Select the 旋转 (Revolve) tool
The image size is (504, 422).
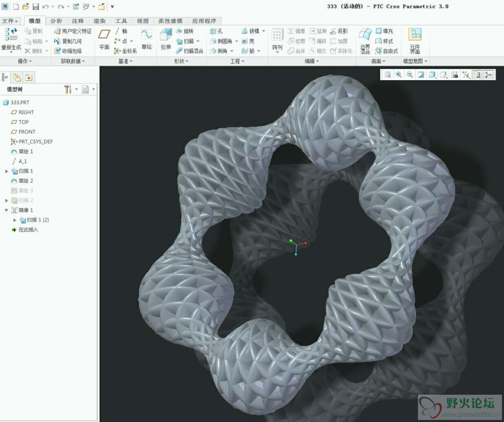(x=185, y=31)
